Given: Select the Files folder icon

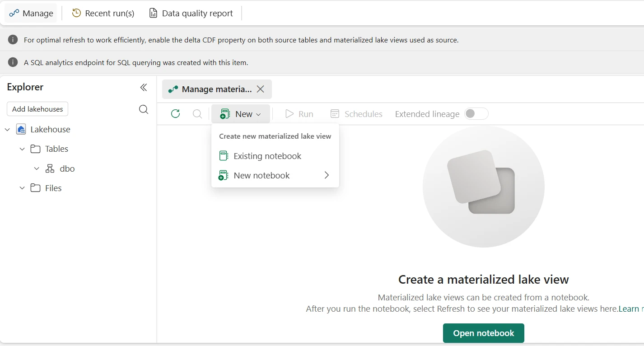Looking at the screenshot, I should point(35,188).
